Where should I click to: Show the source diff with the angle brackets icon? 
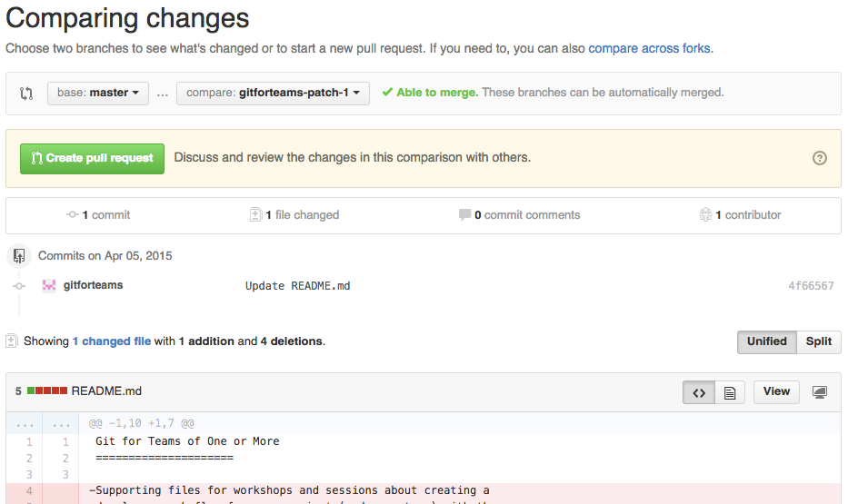(x=699, y=392)
